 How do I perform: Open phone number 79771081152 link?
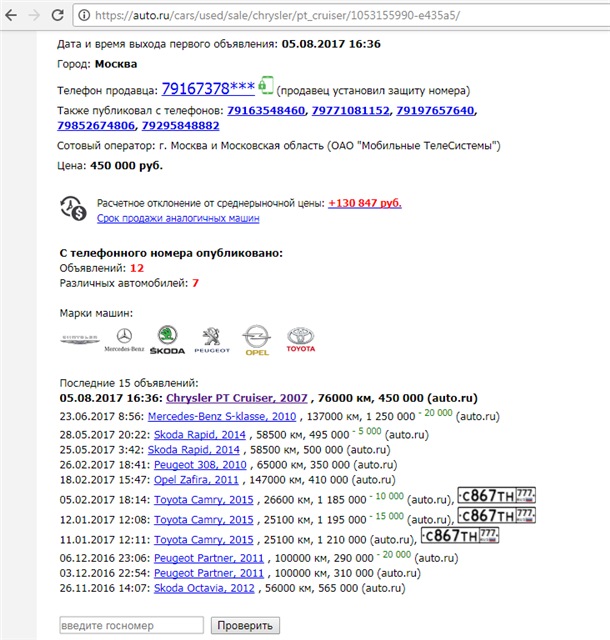pyautogui.click(x=351, y=111)
